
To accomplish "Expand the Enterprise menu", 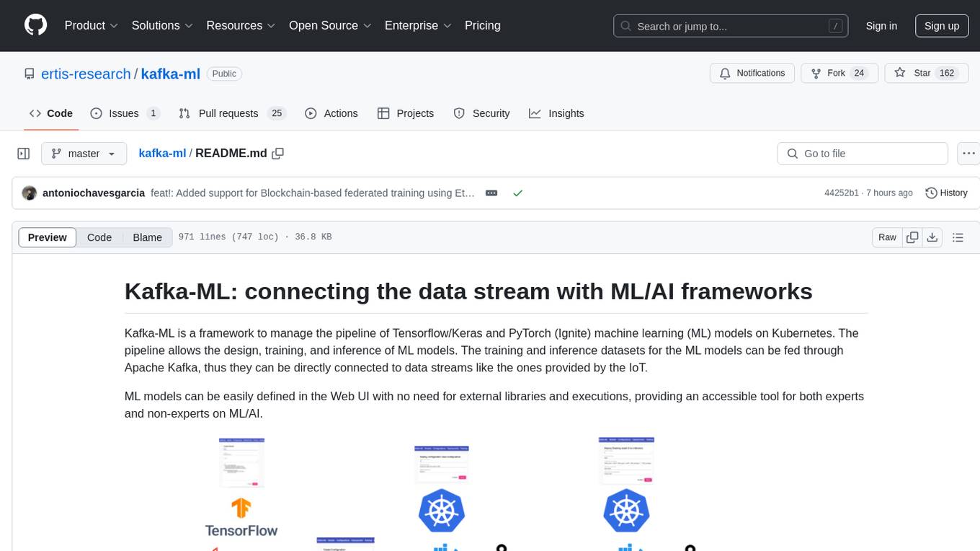I will [x=419, y=25].
